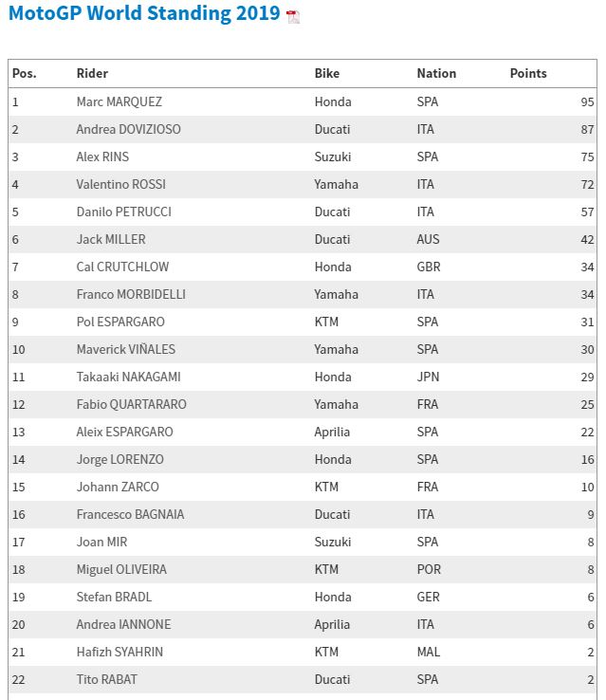The image size is (606, 700).
Task: Click Fabio QUARTARARO rider name
Action: (131, 404)
